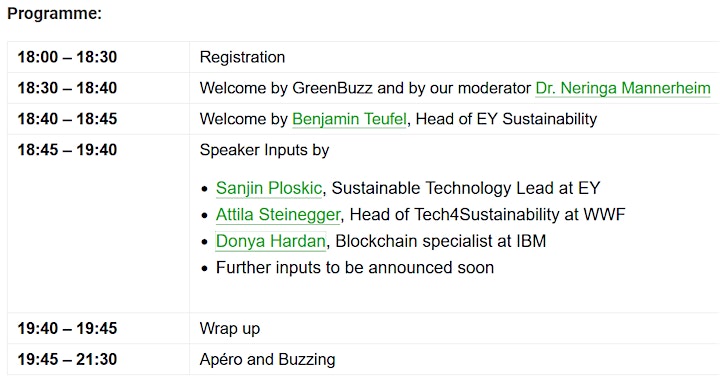This screenshot has height=387, width=720.
Task: Click the Apéro and Buzzing cell
Action: point(455,359)
